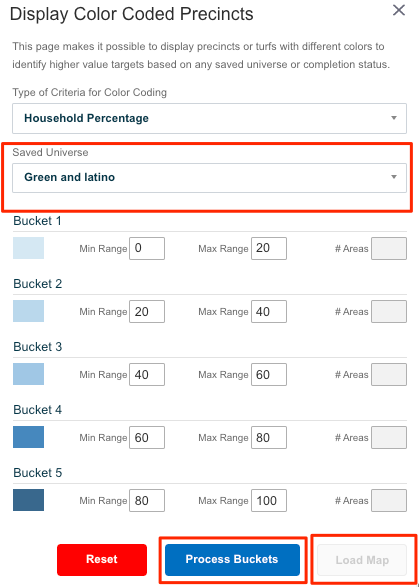Select the Bucket 3 Min Range field
Viewport: 419px width, 587px height.
click(x=147, y=374)
